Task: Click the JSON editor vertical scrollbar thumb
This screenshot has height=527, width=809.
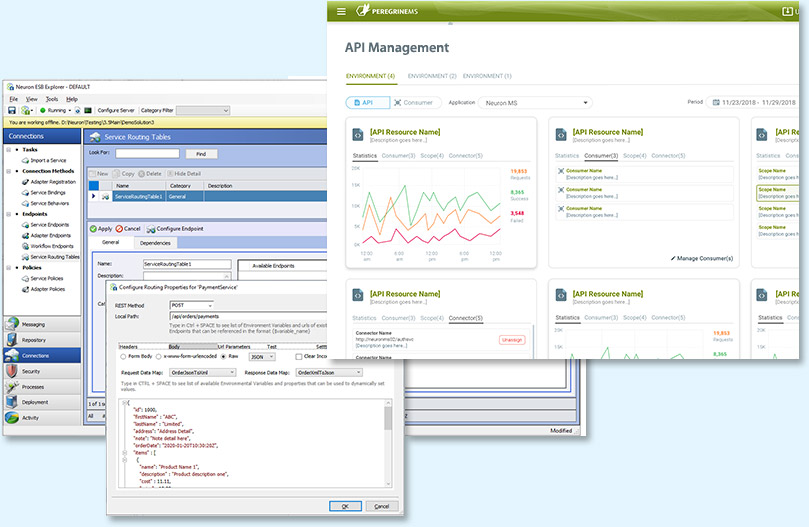Action: pyautogui.click(x=388, y=419)
